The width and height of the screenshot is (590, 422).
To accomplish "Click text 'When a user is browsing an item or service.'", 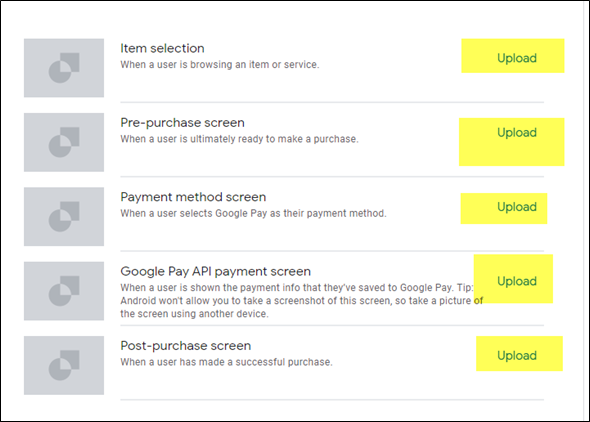I will coord(220,65).
